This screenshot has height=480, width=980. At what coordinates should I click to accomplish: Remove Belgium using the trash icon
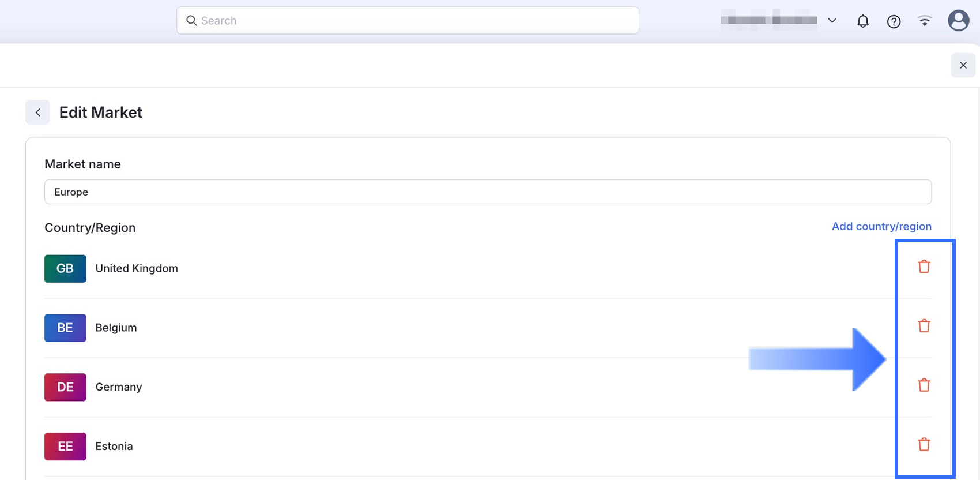click(924, 326)
